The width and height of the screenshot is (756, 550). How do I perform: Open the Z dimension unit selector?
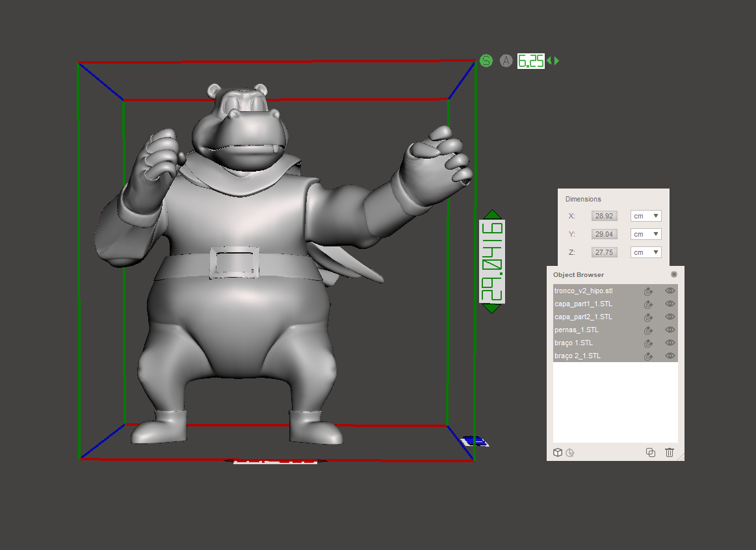pyautogui.click(x=645, y=252)
